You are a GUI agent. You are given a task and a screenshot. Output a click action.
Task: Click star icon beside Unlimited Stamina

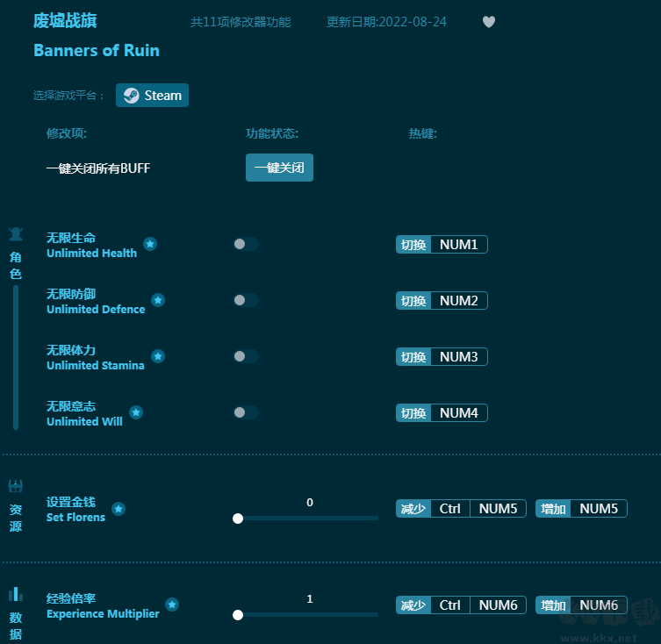coord(158,356)
